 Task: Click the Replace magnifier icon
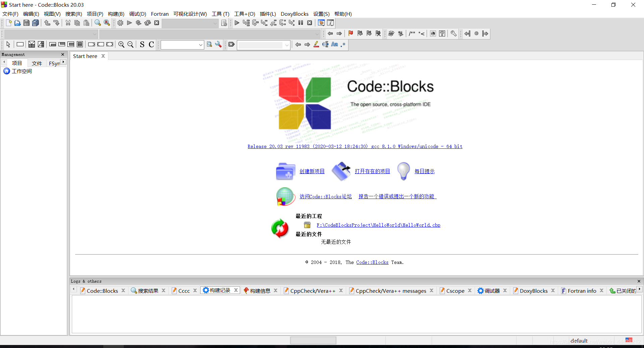107,23
